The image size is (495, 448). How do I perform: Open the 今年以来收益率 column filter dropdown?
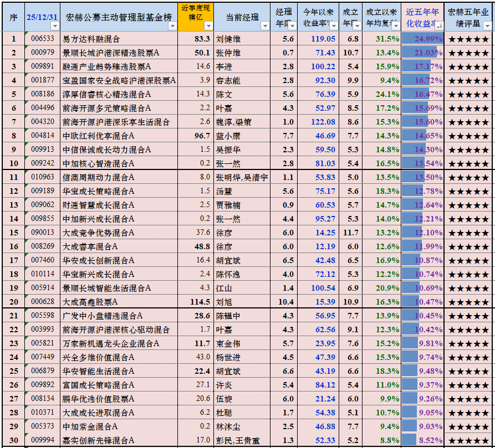pyautogui.click(x=334, y=26)
